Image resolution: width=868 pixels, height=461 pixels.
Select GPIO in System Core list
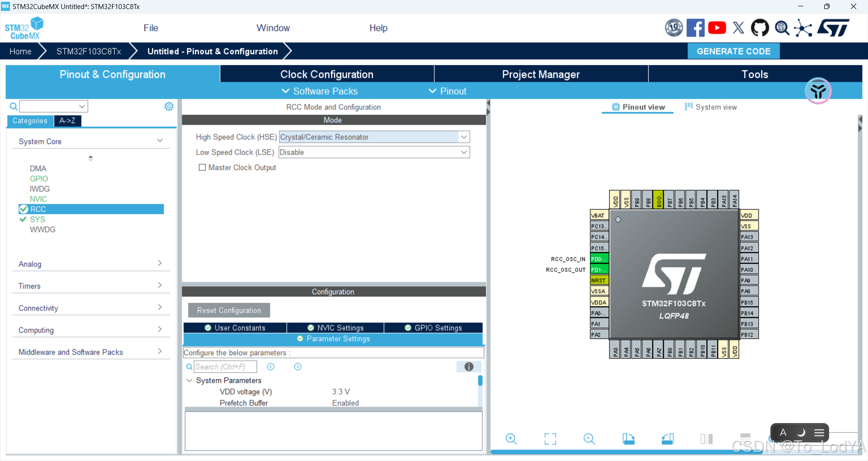(39, 179)
